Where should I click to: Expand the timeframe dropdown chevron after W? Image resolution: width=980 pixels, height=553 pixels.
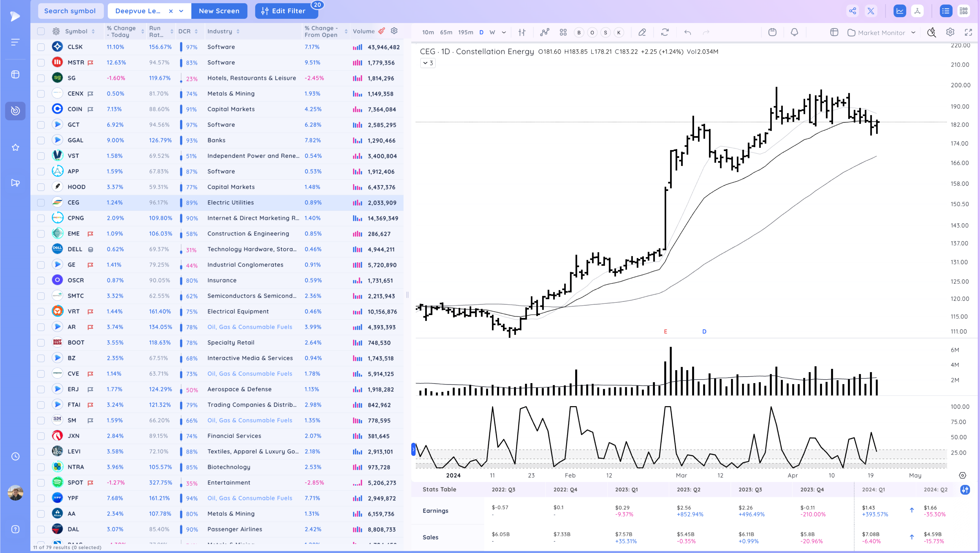click(x=504, y=32)
